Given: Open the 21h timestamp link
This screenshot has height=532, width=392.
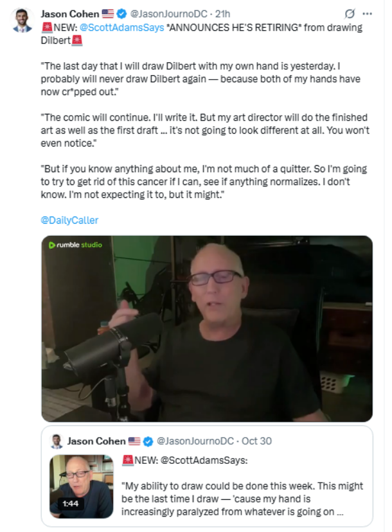Looking at the screenshot, I should (222, 13).
